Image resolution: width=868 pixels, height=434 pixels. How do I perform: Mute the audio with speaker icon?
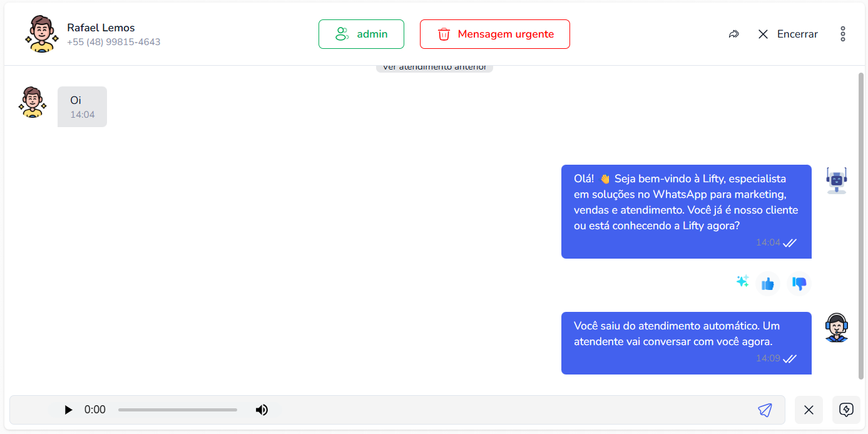262,410
